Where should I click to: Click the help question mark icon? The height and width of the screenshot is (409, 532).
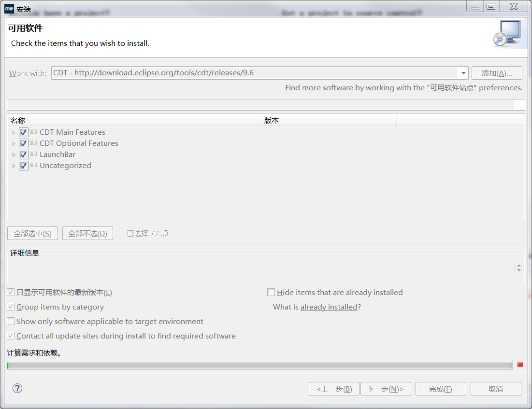point(17,388)
